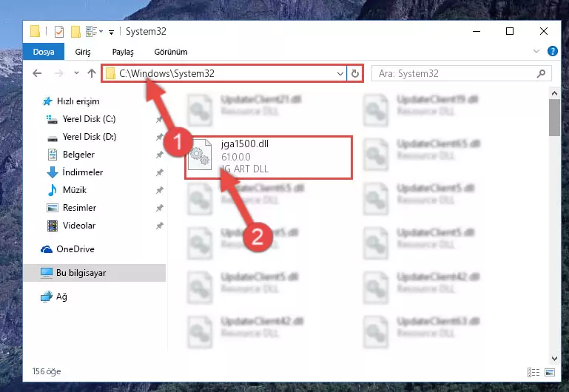Click the 156 öğe status text
Image resolution: width=569 pixels, height=392 pixels.
[47, 371]
